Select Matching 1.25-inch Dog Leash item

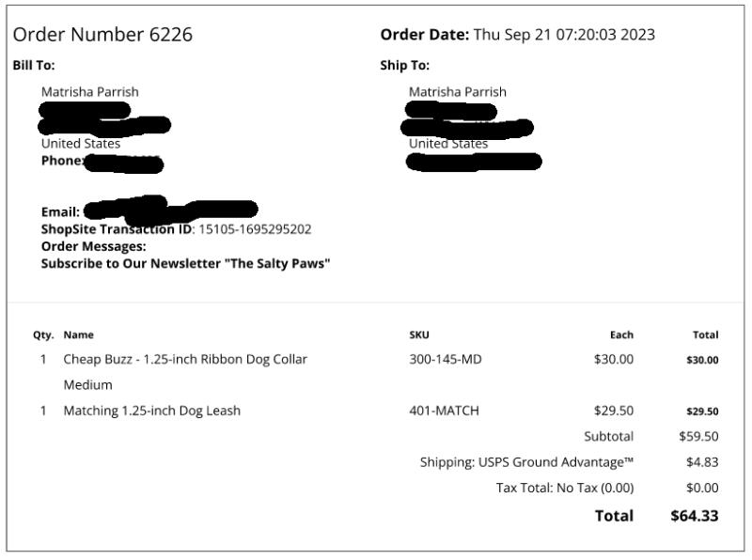click(x=152, y=411)
